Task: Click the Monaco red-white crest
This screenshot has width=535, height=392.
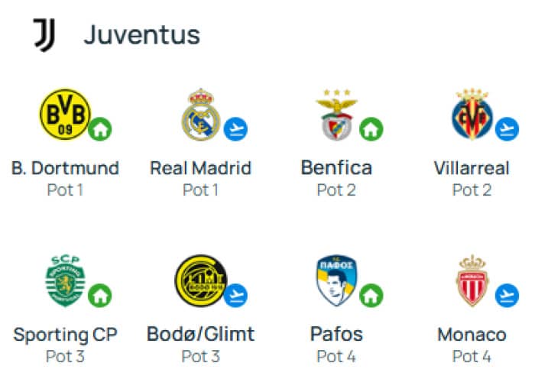Action: (472, 280)
